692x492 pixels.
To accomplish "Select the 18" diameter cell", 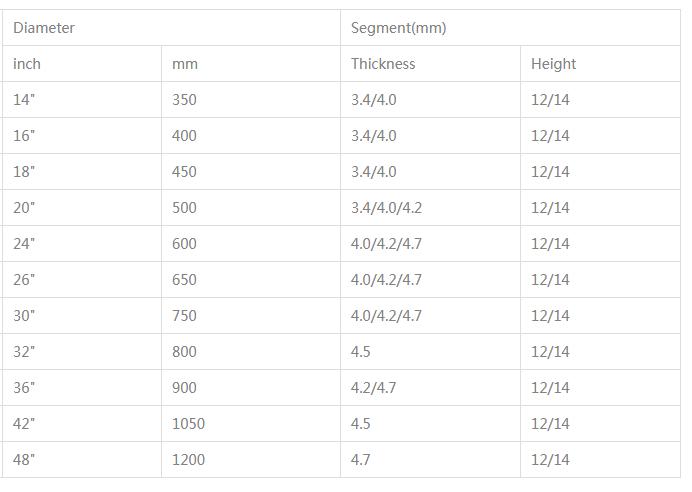I will click(x=24, y=172).
